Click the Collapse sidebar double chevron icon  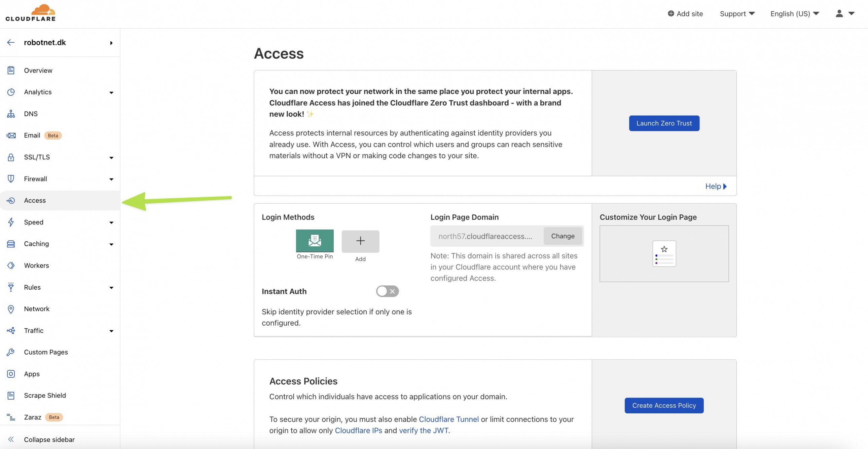pyautogui.click(x=11, y=439)
